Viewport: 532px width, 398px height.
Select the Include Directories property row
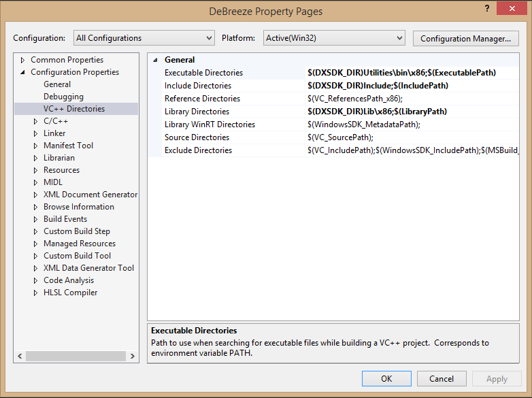coord(198,86)
